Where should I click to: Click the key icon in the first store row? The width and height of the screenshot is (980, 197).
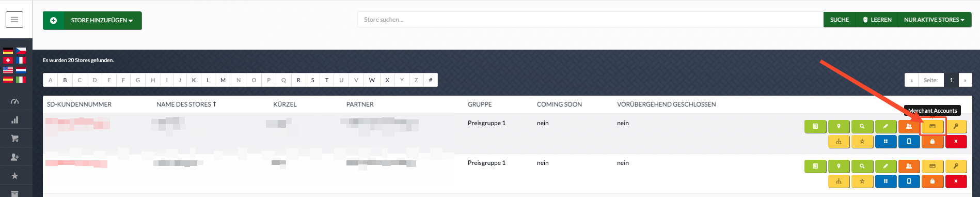pyautogui.click(x=956, y=126)
